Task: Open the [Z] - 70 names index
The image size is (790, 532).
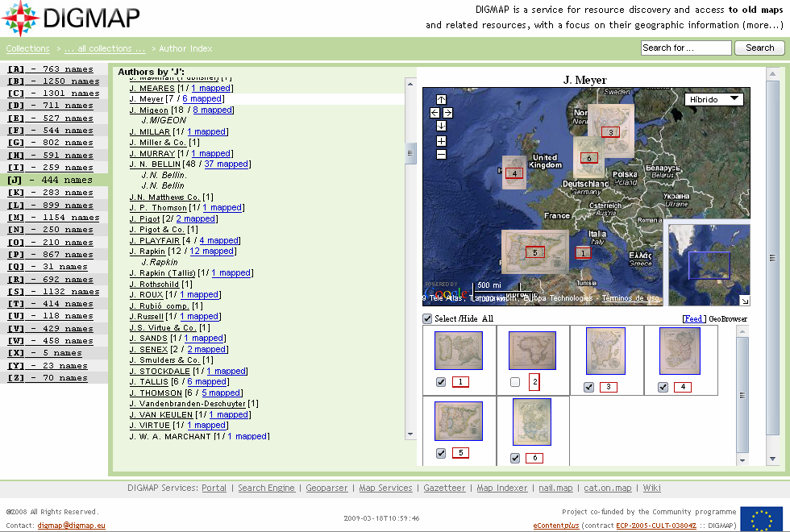Action: (48, 377)
